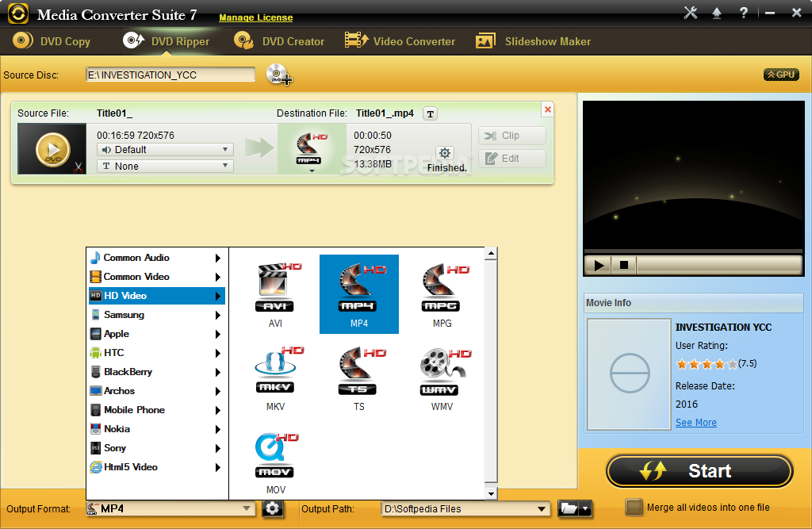Screen dimensions: 812x529
Task: Open the subtitle None dropdown
Action: pyautogui.click(x=165, y=167)
